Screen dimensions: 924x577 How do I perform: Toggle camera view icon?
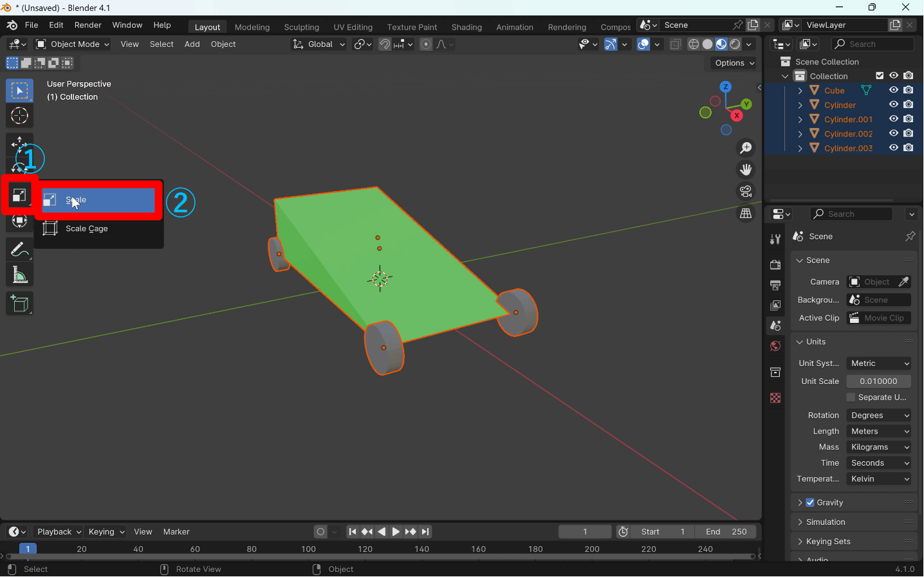[x=746, y=192]
